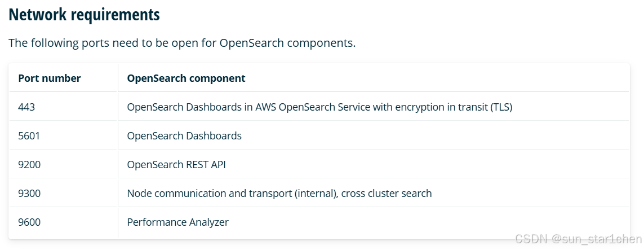Screen dimensions: 644x250
Task: Click the OpenSearch REST API cell
Action: [176, 165]
